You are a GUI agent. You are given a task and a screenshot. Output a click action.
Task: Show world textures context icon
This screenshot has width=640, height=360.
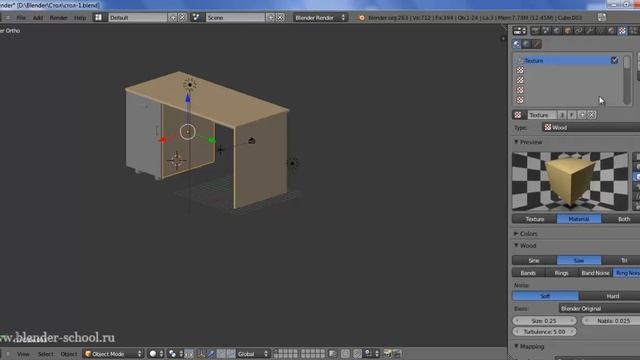click(527, 44)
